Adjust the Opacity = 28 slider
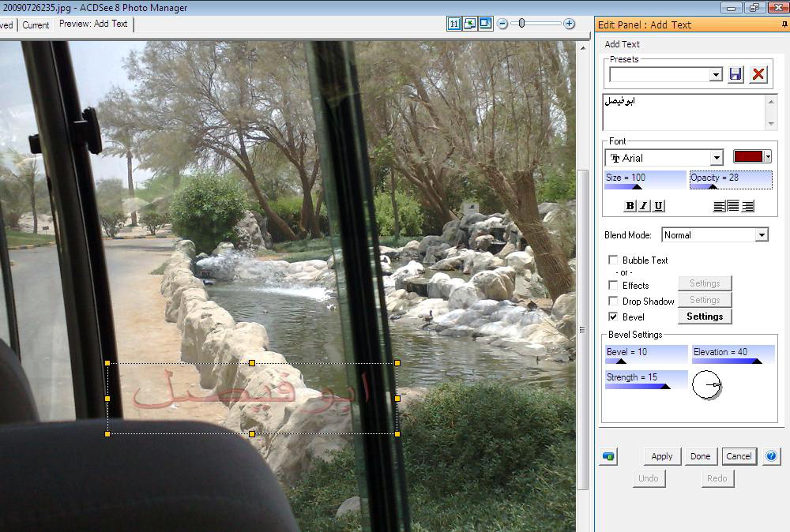790x532 pixels. [x=731, y=180]
